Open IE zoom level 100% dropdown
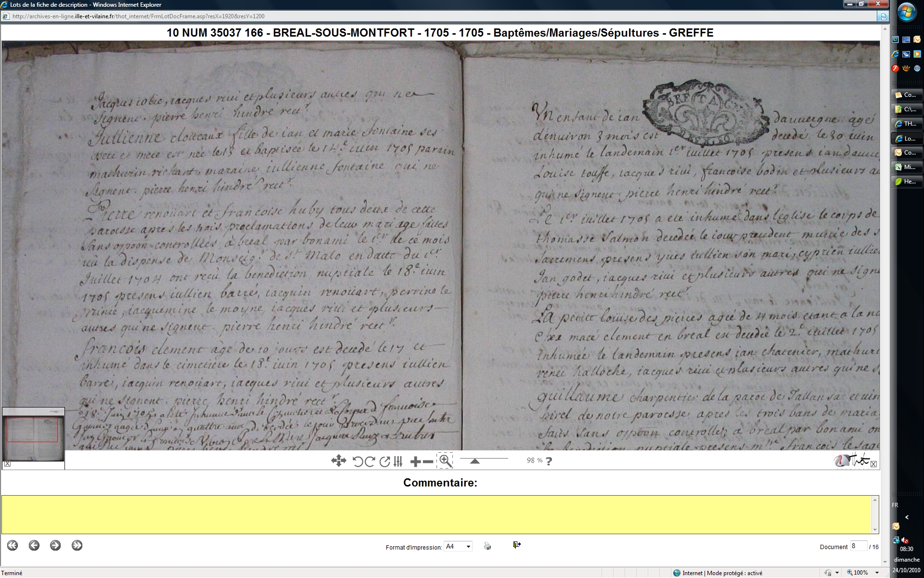This screenshot has width=924, height=578. point(877,573)
